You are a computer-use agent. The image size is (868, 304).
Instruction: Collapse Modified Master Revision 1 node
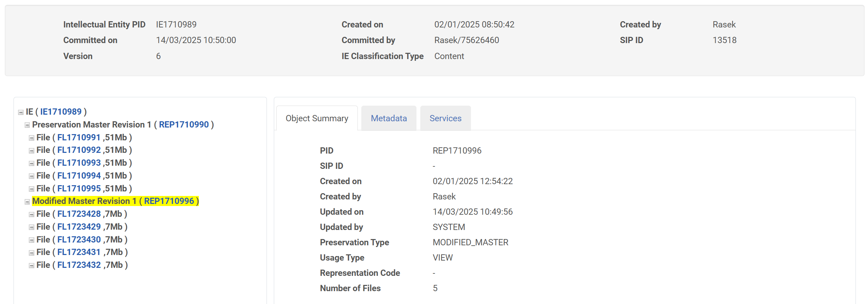point(27,202)
